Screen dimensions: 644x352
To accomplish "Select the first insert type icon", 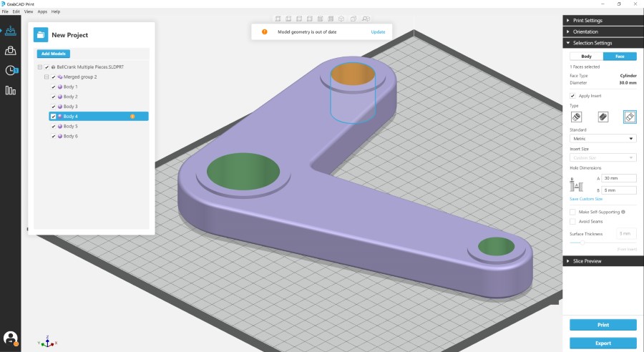I will (577, 117).
